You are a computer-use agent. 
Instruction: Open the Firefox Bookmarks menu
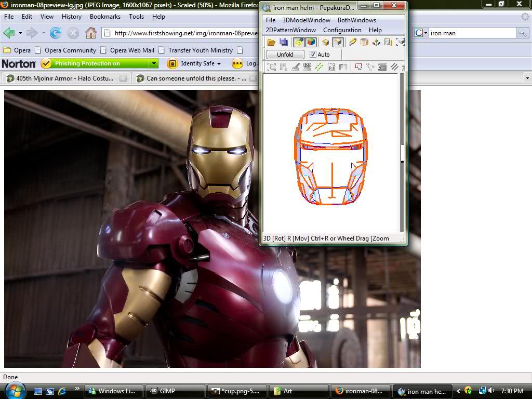105,16
